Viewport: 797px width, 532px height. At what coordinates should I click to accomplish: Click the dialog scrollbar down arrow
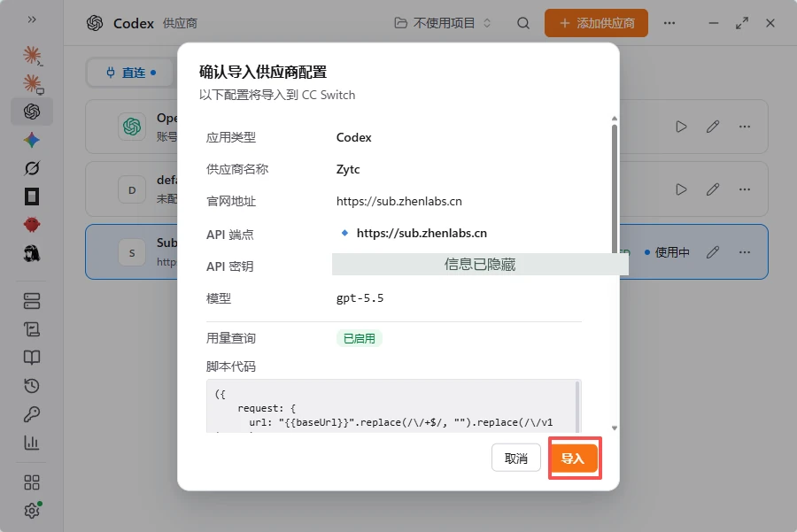(x=615, y=428)
